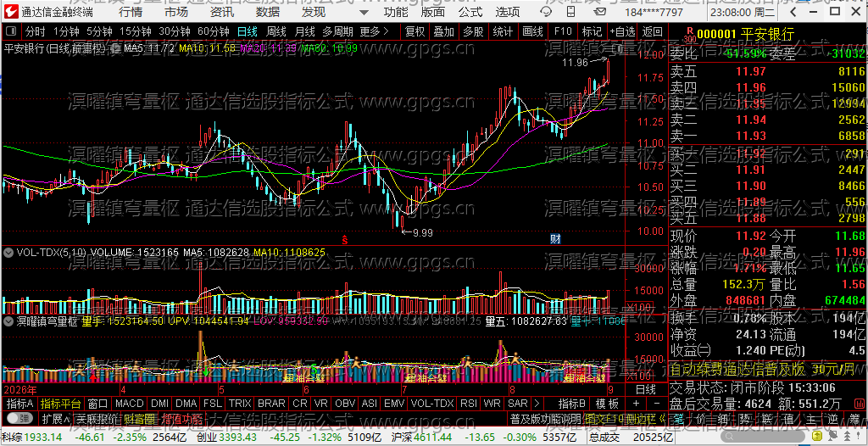Open the 选项 menu
868x446 pixels.
pos(508,12)
